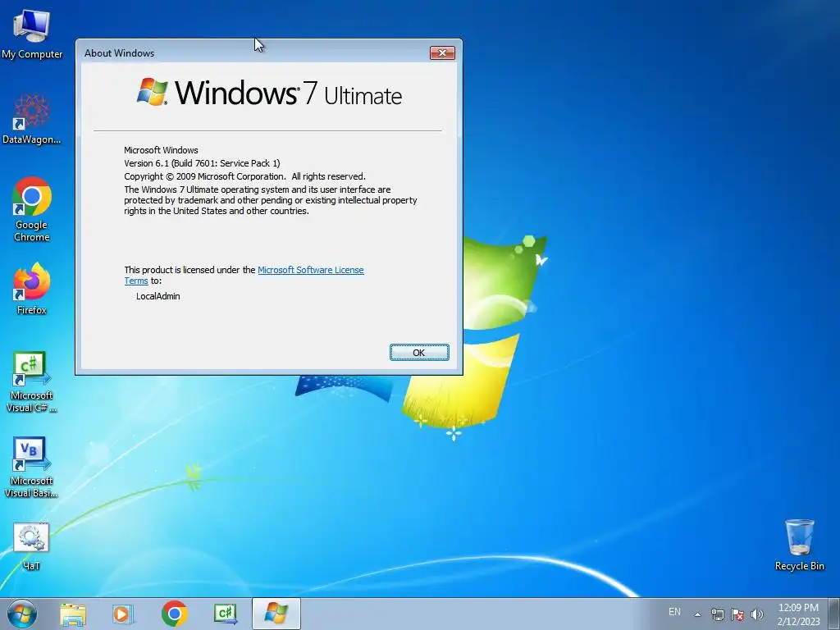Open the Action Center flag icon
Screen dimensions: 840x630
click(x=737, y=614)
